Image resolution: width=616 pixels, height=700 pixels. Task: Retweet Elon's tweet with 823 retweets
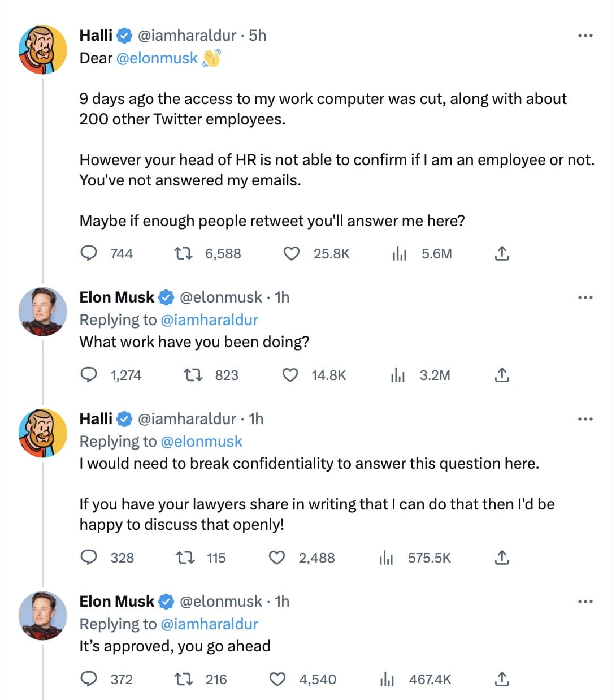pyautogui.click(x=194, y=375)
